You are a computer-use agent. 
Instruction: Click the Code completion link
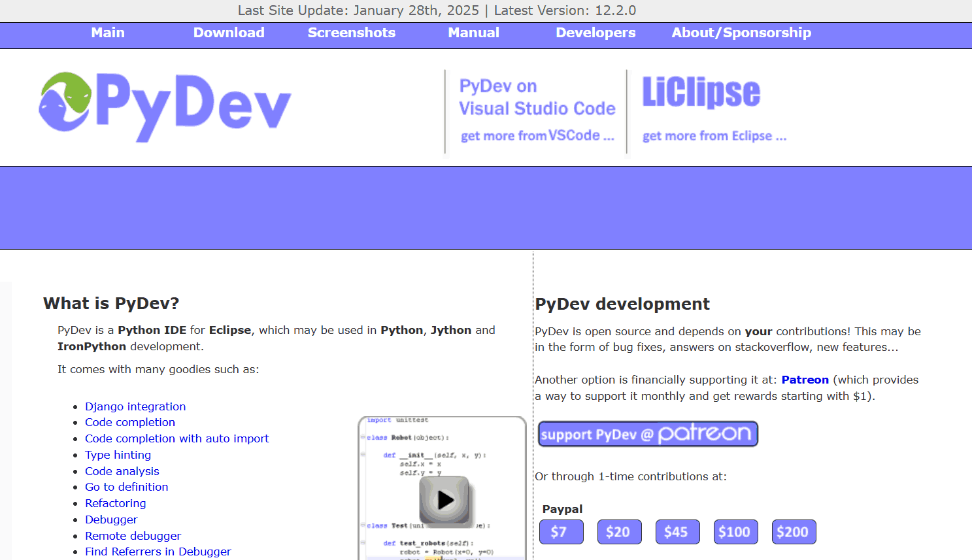coord(129,422)
